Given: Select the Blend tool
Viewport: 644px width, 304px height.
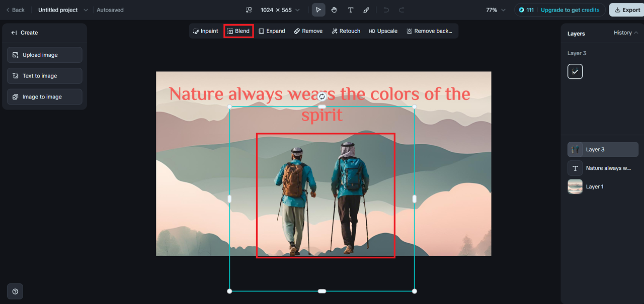Looking at the screenshot, I should click(238, 31).
